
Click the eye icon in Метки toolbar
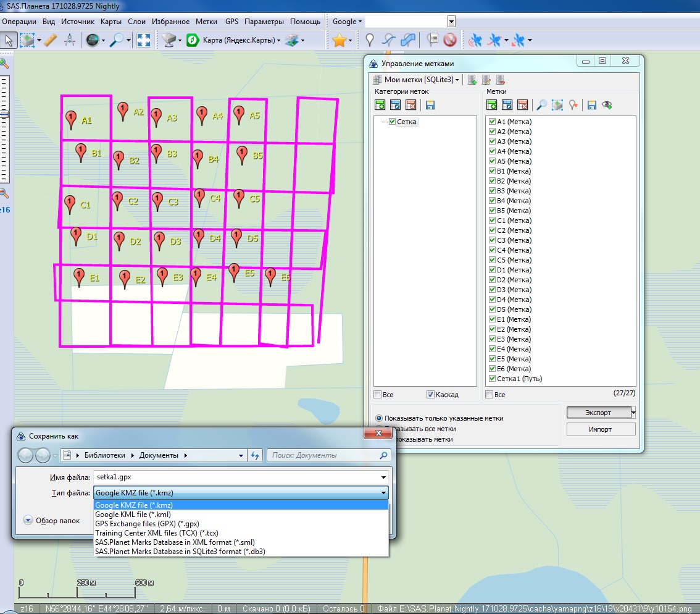[x=607, y=105]
